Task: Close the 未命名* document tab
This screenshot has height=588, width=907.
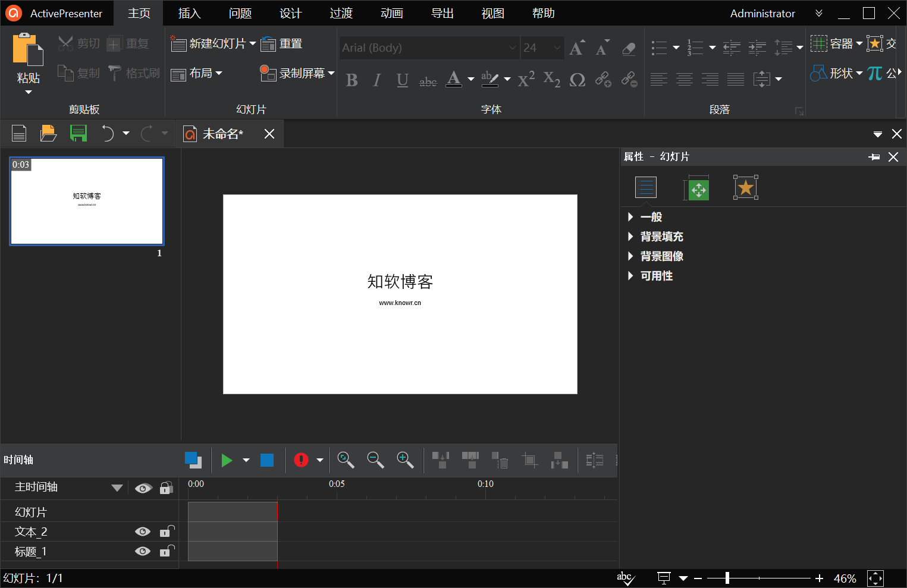Action: pyautogui.click(x=269, y=134)
